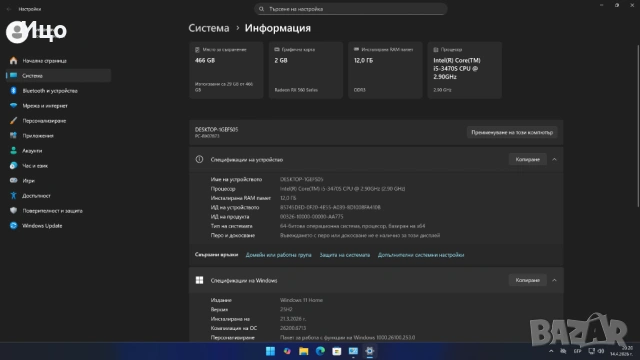Select the 25H2 version value
Viewport: 640px width, 360px height.
[286, 310]
